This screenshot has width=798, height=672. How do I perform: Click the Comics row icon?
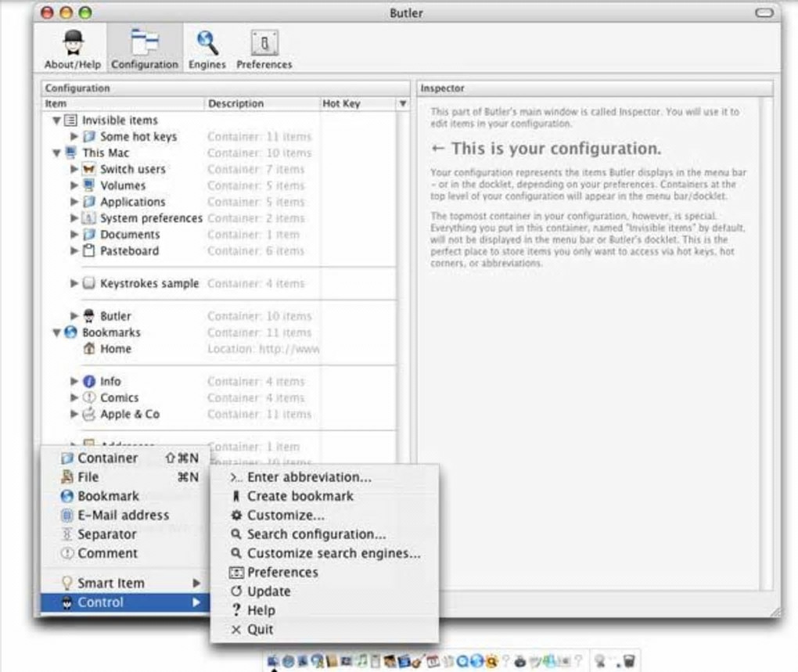(x=89, y=397)
